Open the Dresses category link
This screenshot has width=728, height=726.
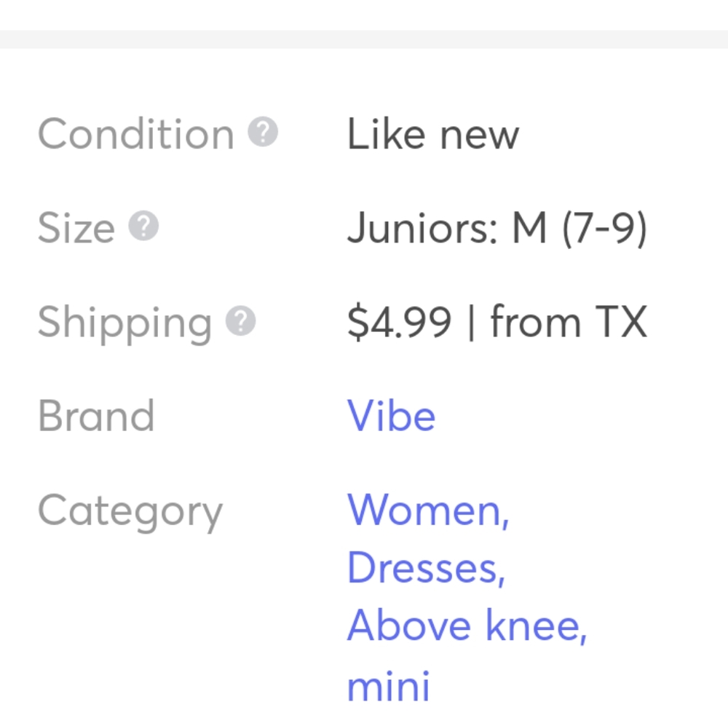click(x=426, y=567)
